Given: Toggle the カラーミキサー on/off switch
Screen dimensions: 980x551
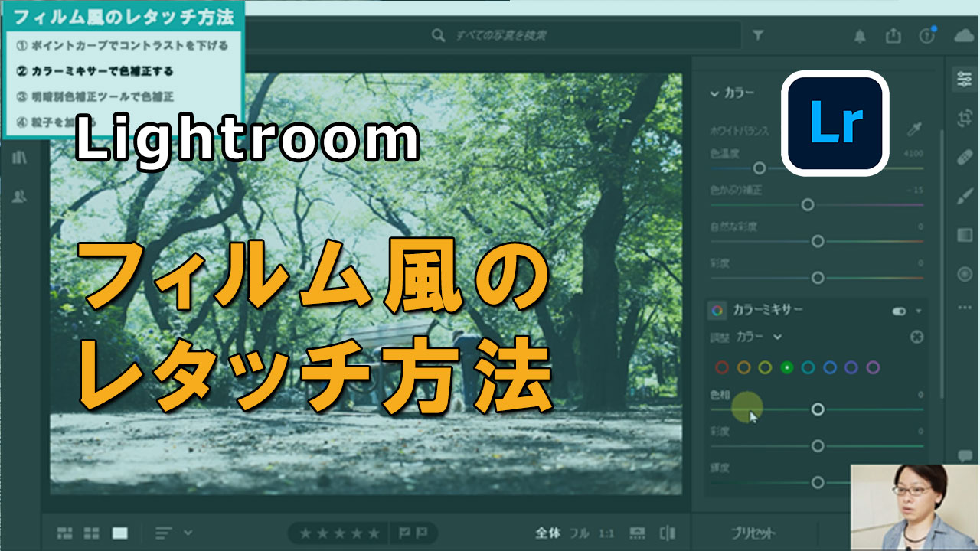Looking at the screenshot, I should pyautogui.click(x=899, y=311).
